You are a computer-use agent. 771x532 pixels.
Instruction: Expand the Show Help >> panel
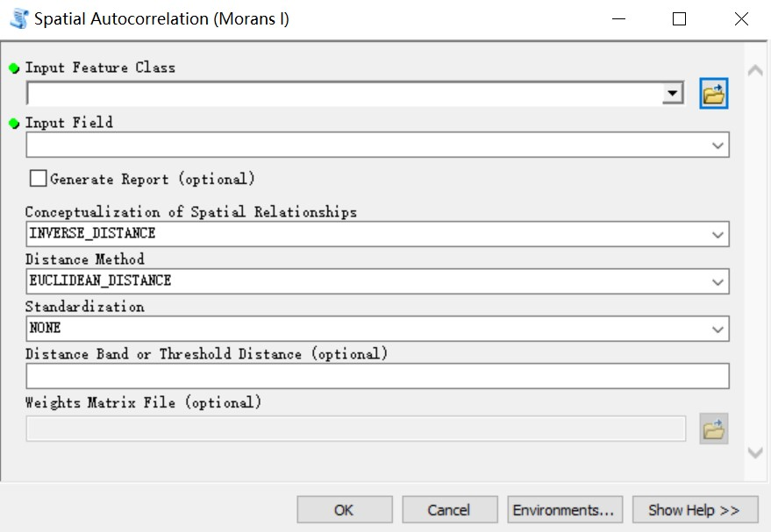click(695, 510)
